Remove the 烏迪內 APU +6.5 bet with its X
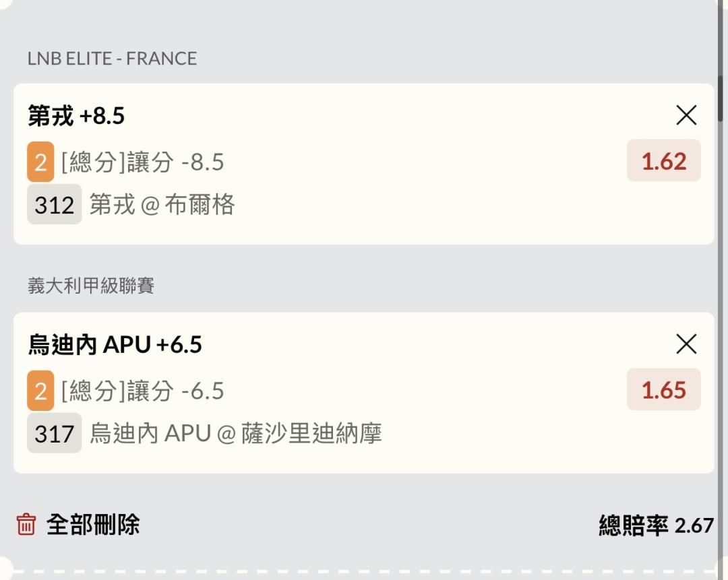This screenshot has width=728, height=580. 686,344
